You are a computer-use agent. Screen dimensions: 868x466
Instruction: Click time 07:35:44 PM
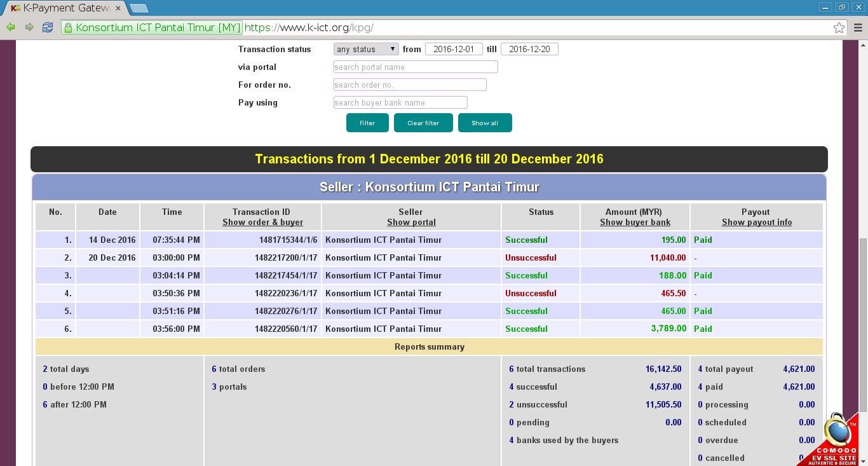click(176, 240)
